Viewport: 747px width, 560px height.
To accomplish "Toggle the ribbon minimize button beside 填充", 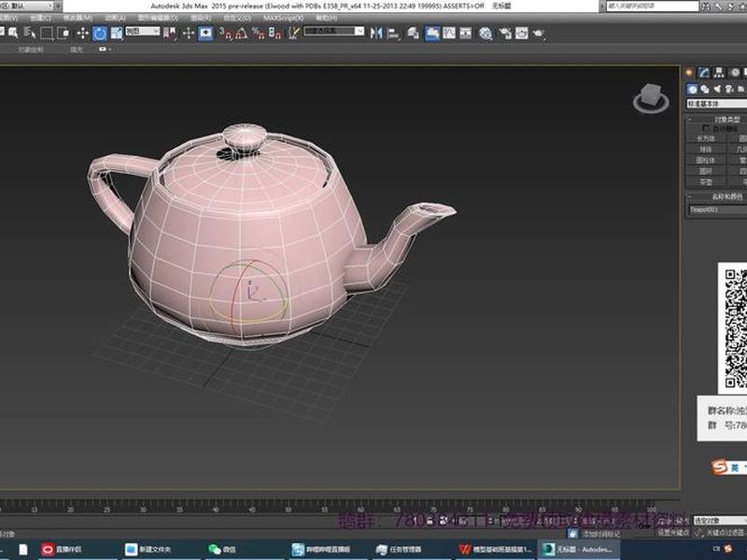I will point(105,49).
